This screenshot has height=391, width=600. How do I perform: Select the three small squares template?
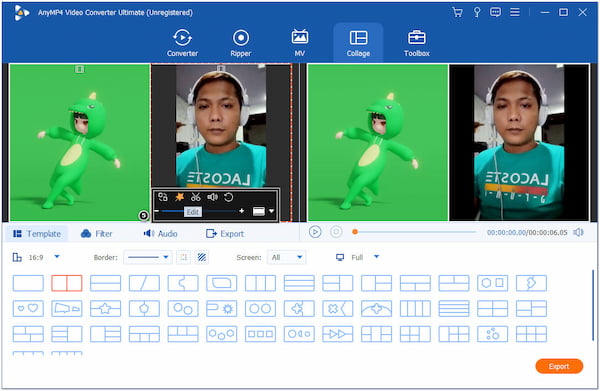[260, 334]
